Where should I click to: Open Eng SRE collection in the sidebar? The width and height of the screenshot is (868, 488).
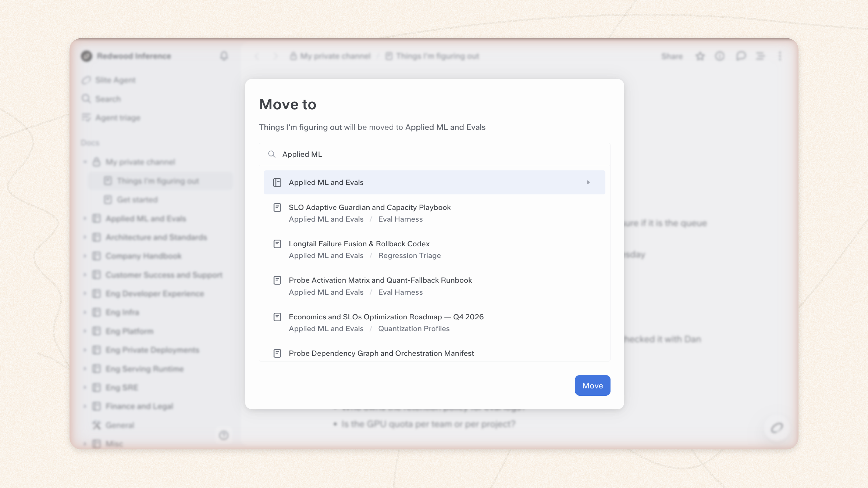[x=122, y=387]
